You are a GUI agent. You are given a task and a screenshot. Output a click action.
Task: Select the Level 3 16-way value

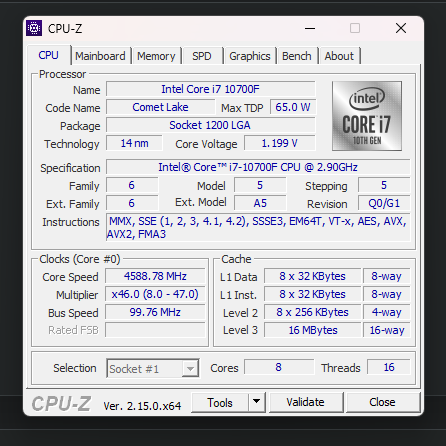click(x=387, y=330)
